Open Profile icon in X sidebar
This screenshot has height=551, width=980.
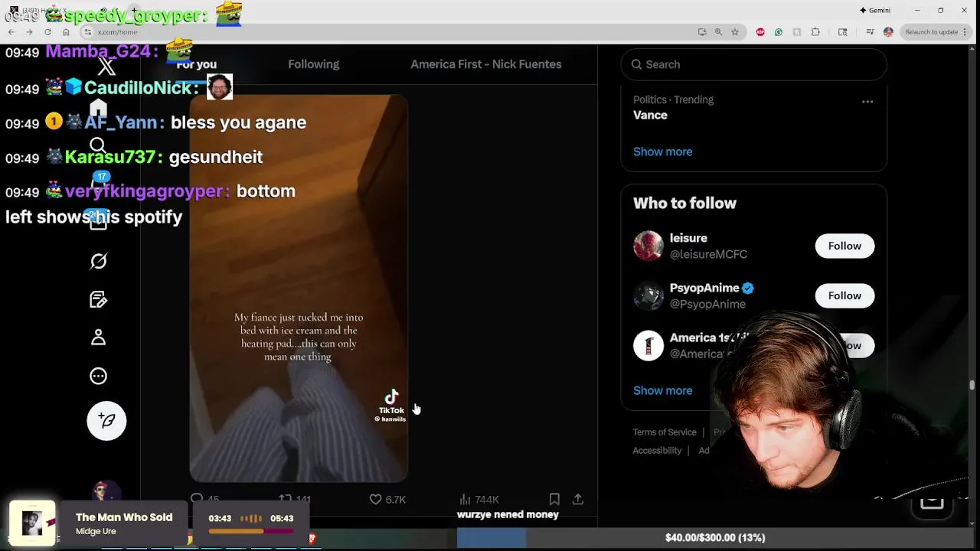98,337
